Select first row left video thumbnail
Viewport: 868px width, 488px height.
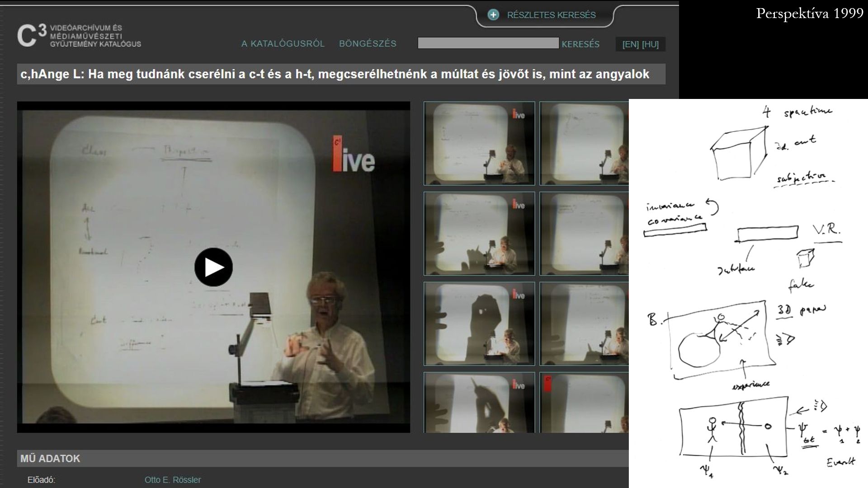pos(479,143)
